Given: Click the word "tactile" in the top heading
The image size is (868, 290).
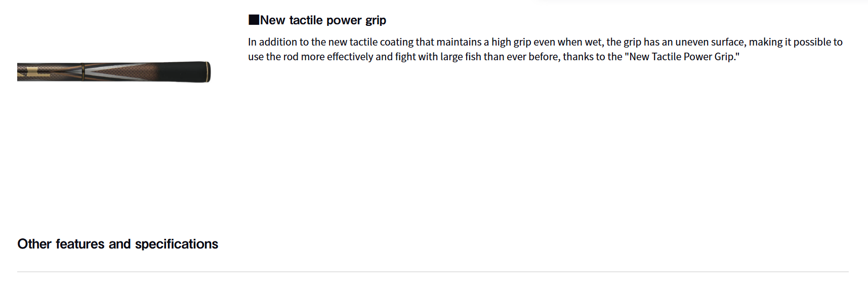Looking at the screenshot, I should [x=306, y=20].
